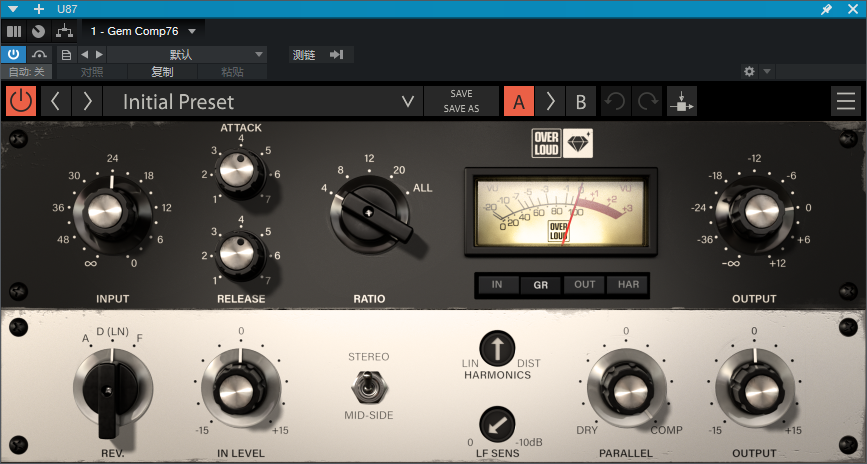This screenshot has height=464, width=867.
Task: Click the 复制 copy button
Action: click(x=163, y=72)
